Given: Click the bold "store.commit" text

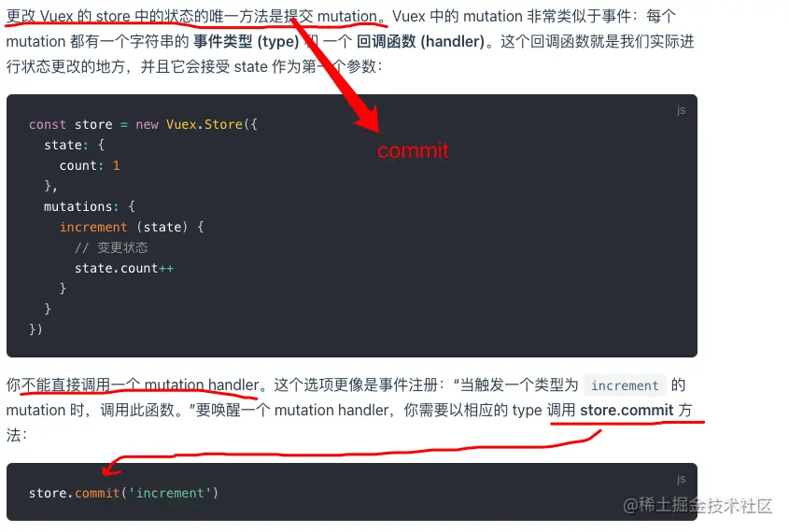Looking at the screenshot, I should point(627,410).
